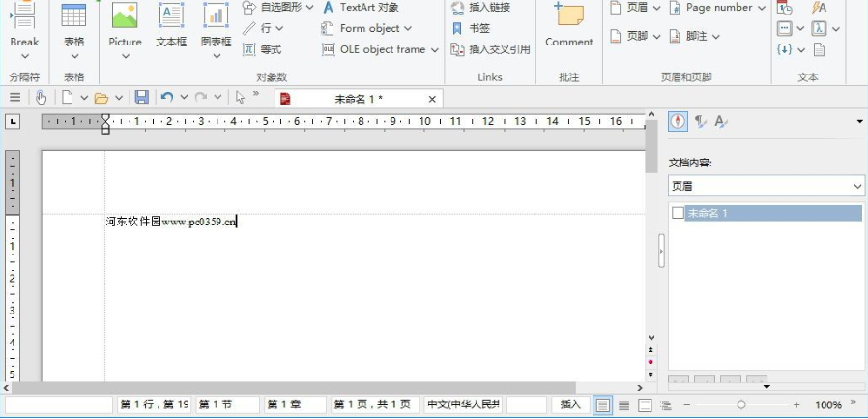This screenshot has height=419, width=868.
Task: Open the compass navigator icon in sidebar
Action: click(678, 121)
